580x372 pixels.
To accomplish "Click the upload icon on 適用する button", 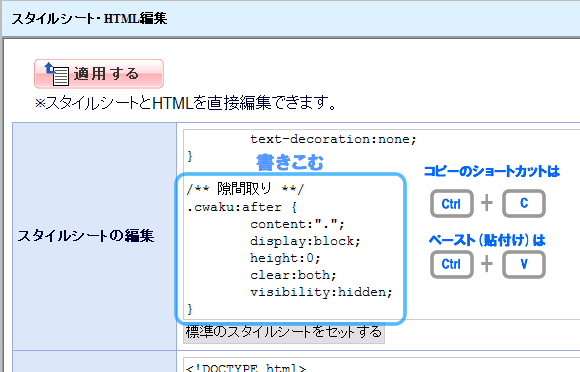I will [57, 74].
